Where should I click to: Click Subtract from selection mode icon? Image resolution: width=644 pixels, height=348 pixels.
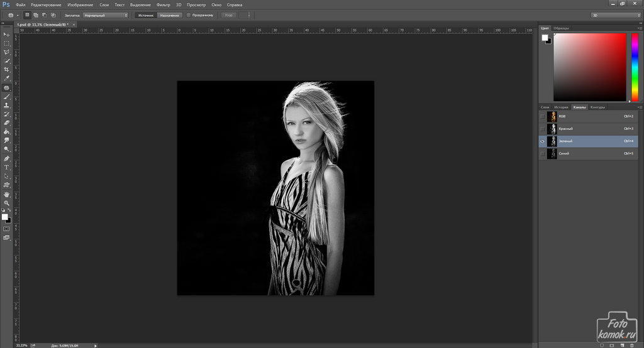tap(45, 15)
